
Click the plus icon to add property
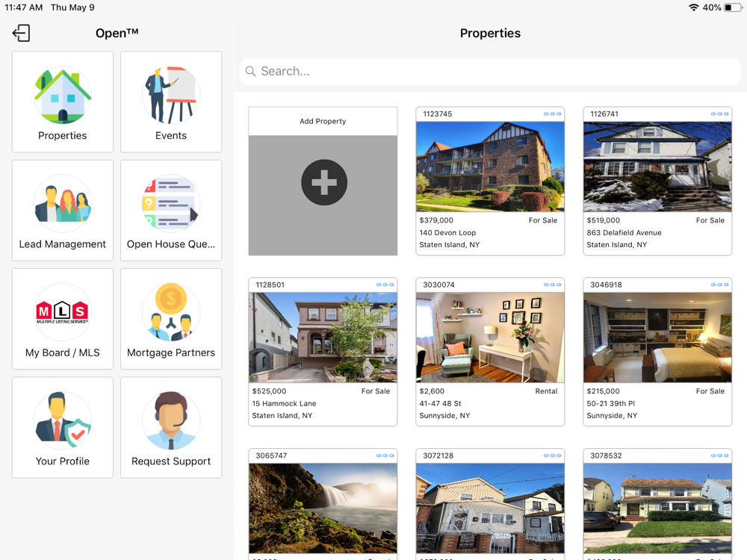[324, 182]
